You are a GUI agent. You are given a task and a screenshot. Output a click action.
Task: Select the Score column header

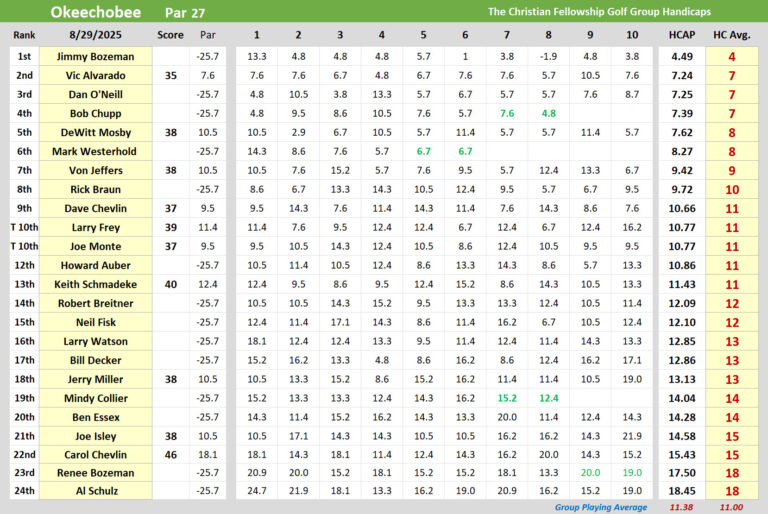click(170, 35)
